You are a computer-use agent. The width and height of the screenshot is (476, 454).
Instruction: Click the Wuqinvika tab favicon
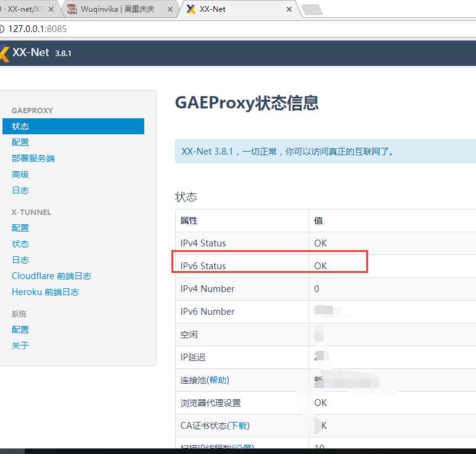coord(72,9)
